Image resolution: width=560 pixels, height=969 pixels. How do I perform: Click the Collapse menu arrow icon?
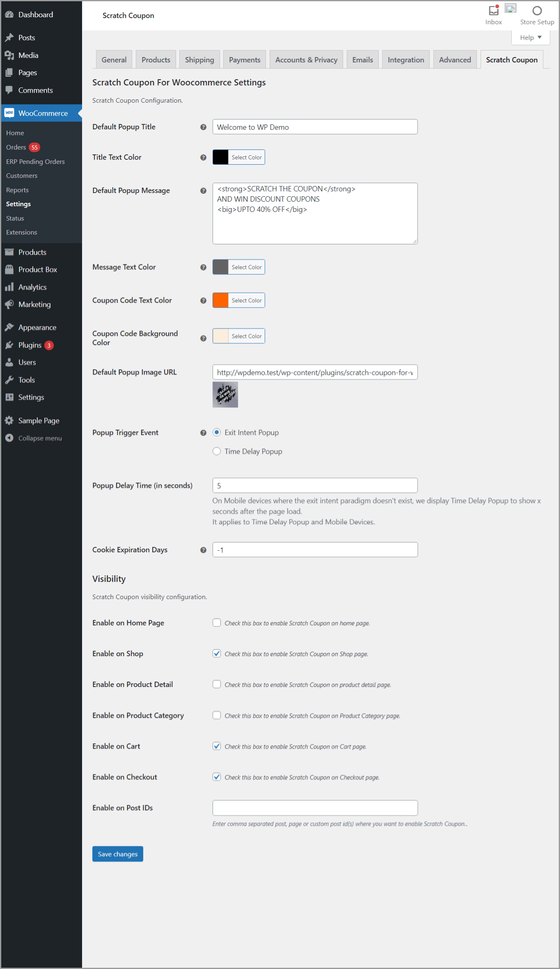coord(9,438)
